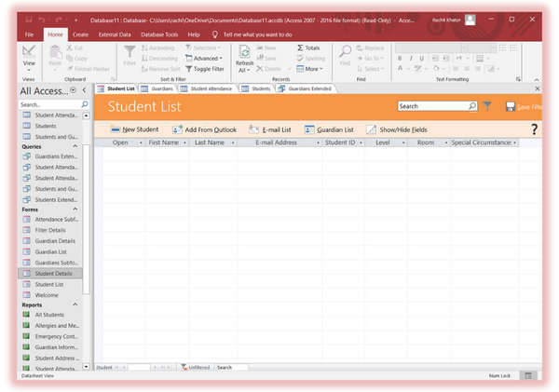
Task: Switch to the Students document tab
Action: pyautogui.click(x=257, y=88)
